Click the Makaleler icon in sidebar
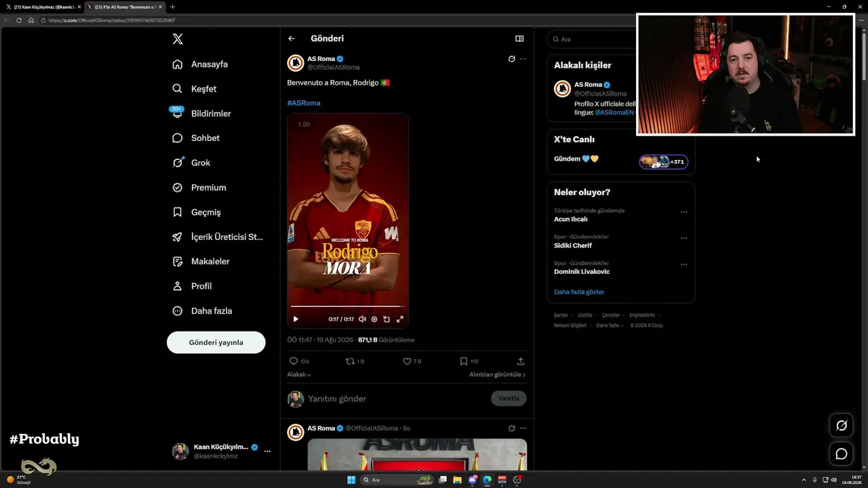868x488 pixels. [x=178, y=262]
